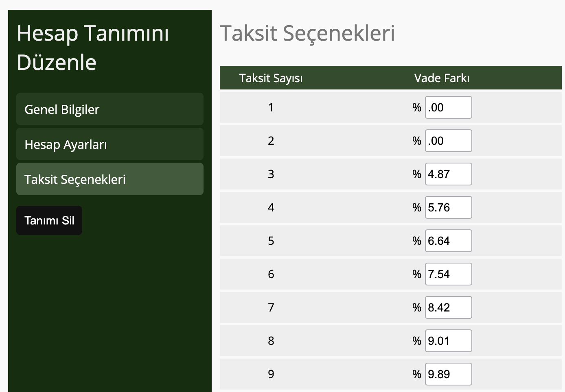Click the 9.89 input for installment 9

[448, 374]
